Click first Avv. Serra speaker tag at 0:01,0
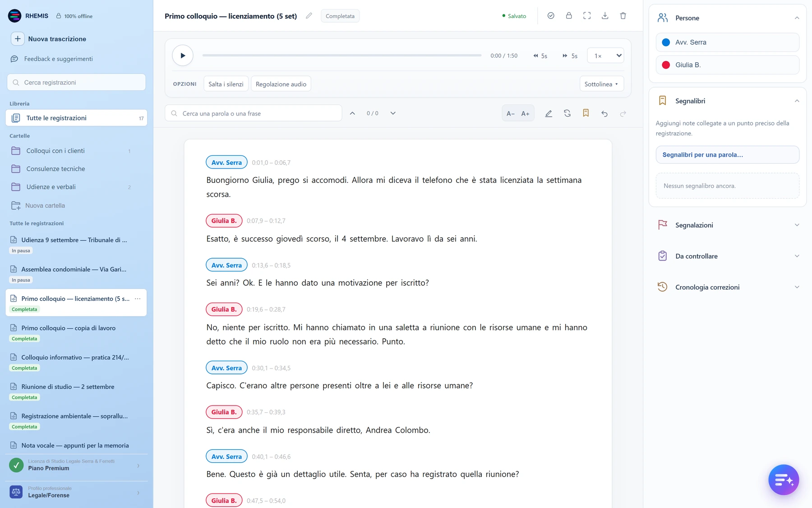Viewport: 812px width, 508px height. click(x=226, y=162)
